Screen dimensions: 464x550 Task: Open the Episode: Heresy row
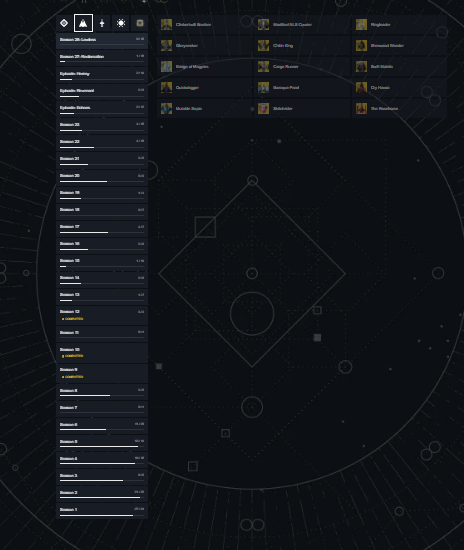tap(102, 75)
